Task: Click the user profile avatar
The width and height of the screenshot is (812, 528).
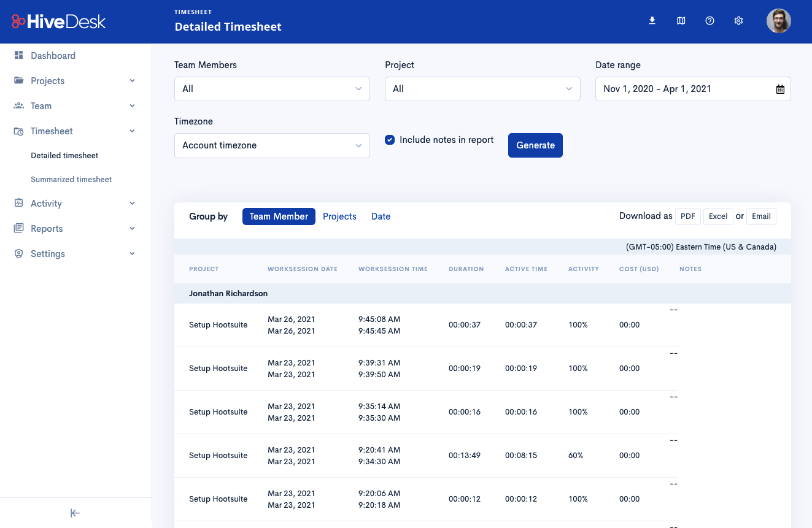Action: 778,21
